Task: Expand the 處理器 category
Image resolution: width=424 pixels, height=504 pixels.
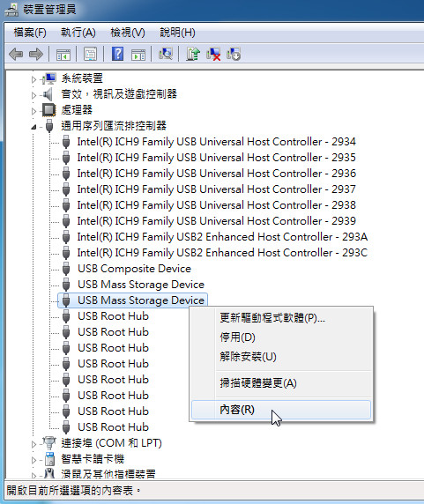Action: [x=33, y=111]
